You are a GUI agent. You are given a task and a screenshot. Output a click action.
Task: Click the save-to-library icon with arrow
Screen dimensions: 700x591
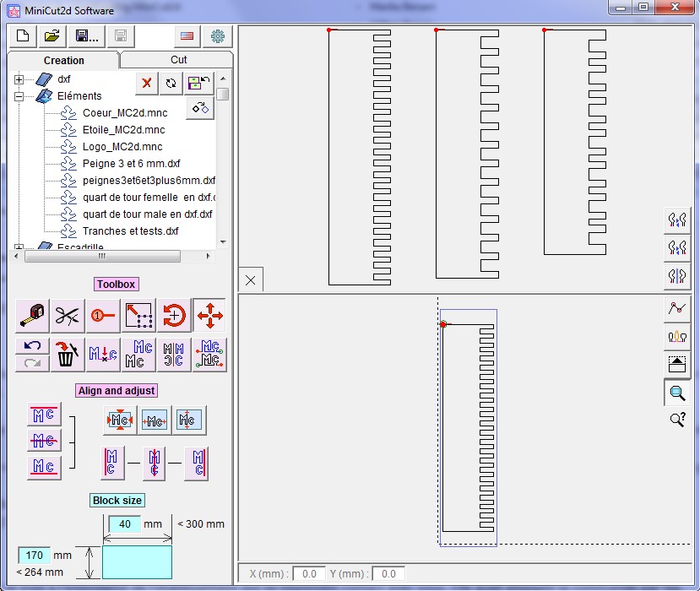tap(199, 84)
